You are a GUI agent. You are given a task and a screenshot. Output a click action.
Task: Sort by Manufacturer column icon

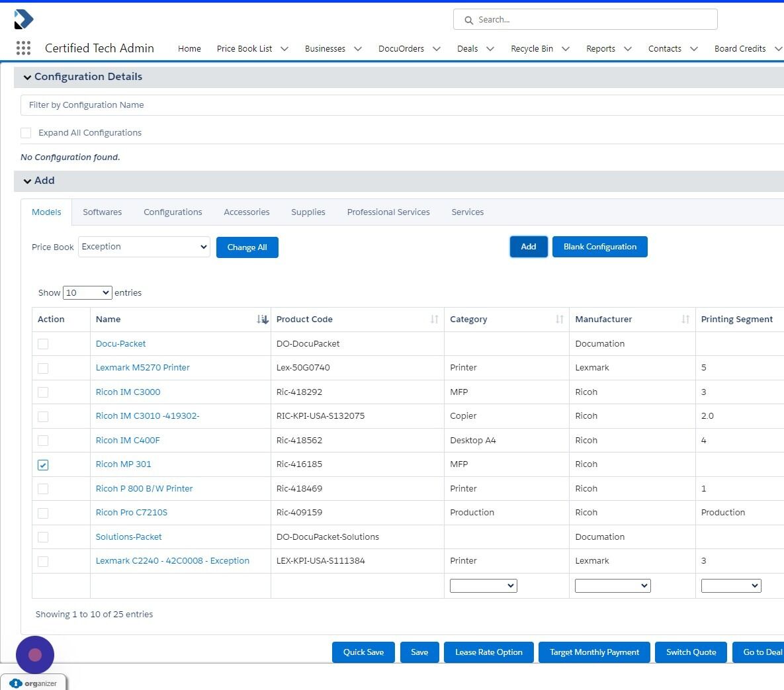coord(685,319)
